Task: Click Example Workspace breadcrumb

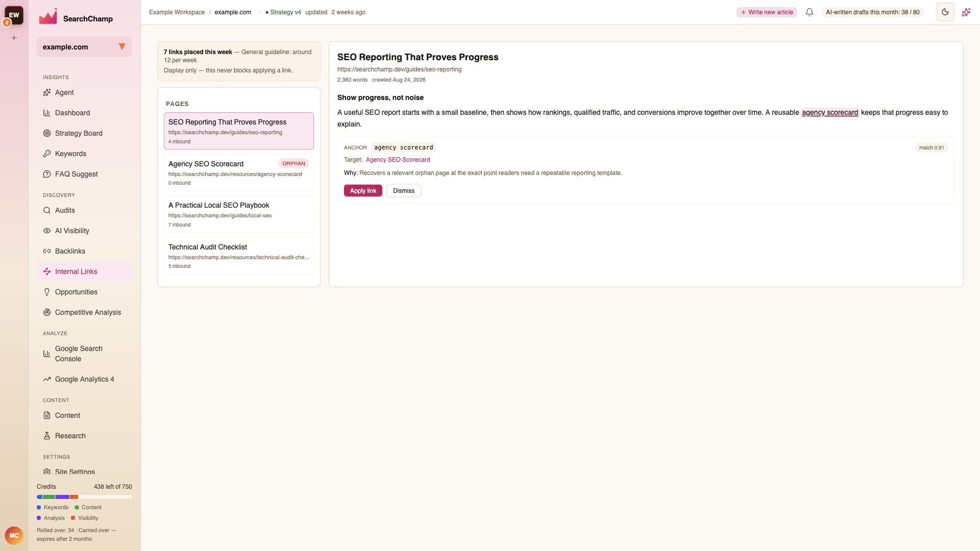Action: [177, 12]
